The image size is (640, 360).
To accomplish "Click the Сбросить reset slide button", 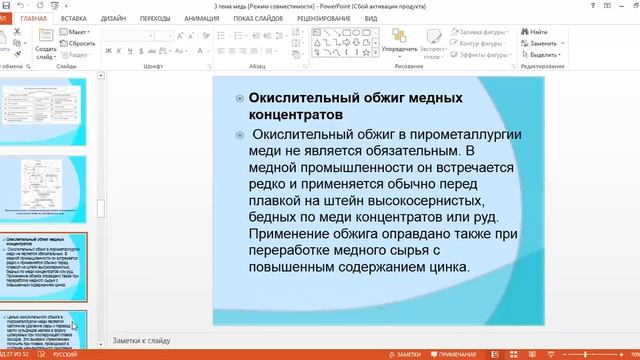I will 77,43.
